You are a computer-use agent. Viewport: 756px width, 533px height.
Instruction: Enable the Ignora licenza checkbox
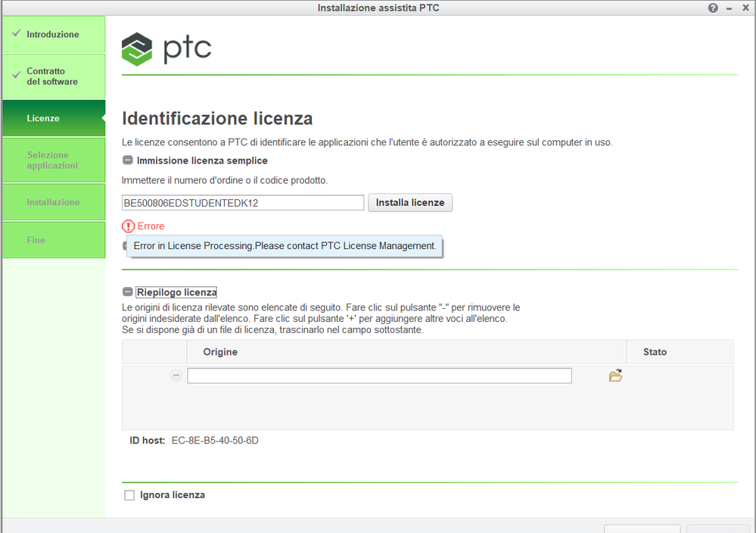(129, 495)
